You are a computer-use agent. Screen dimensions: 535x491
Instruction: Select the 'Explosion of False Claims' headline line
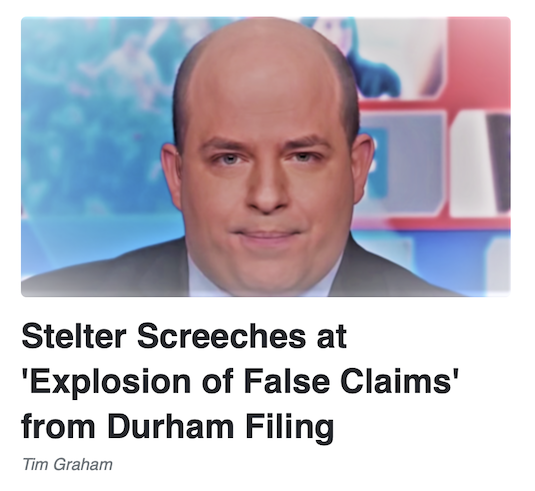(240, 381)
